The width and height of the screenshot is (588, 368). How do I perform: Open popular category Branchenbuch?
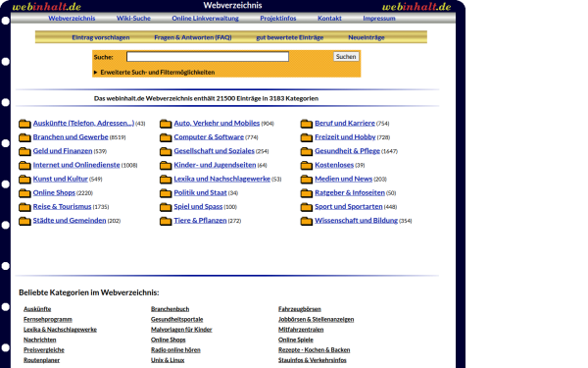pyautogui.click(x=170, y=309)
